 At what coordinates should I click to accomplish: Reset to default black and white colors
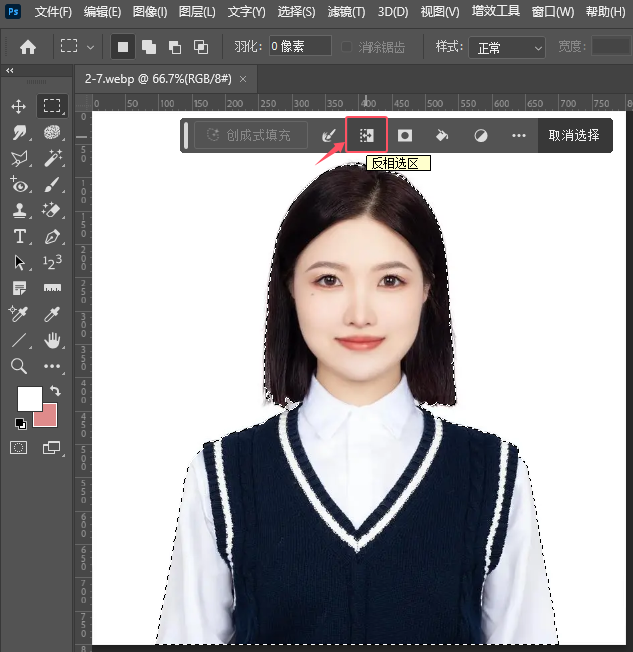[20, 423]
